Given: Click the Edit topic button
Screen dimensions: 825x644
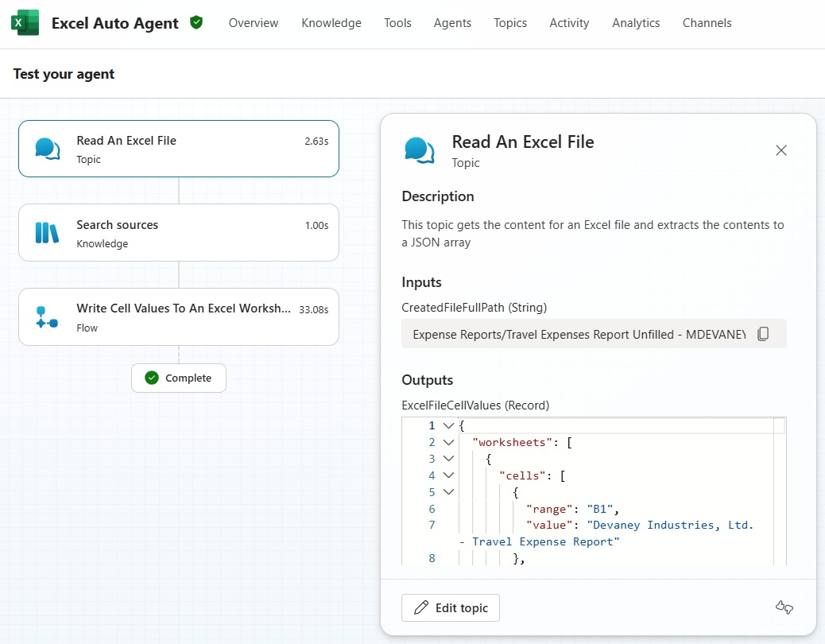Looking at the screenshot, I should click(x=450, y=607).
